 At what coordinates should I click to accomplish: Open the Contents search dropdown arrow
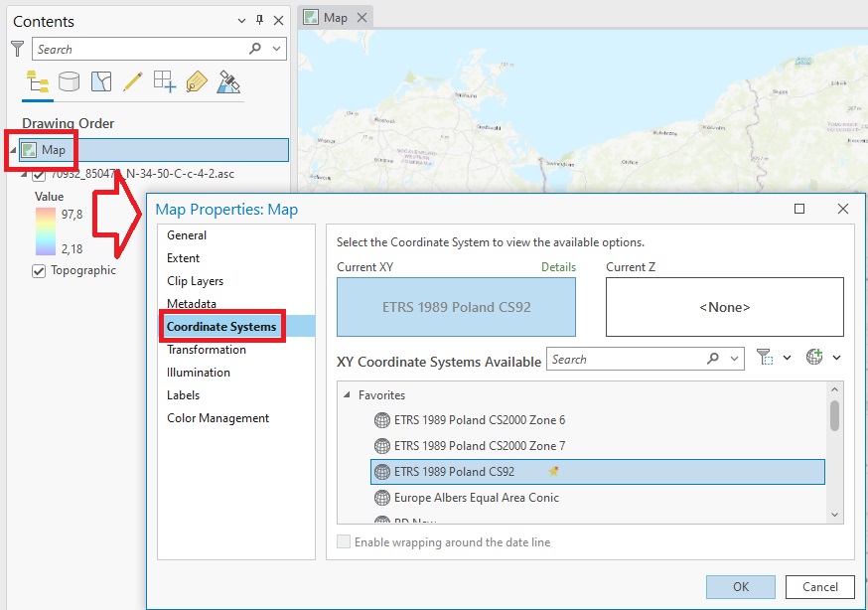pyautogui.click(x=276, y=49)
